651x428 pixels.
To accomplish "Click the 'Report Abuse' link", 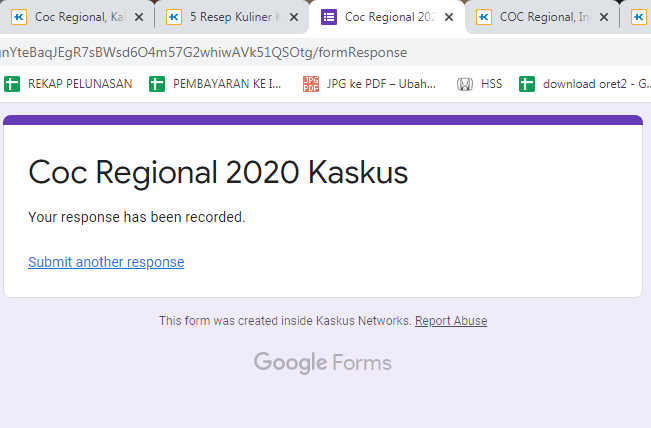I will tap(451, 321).
